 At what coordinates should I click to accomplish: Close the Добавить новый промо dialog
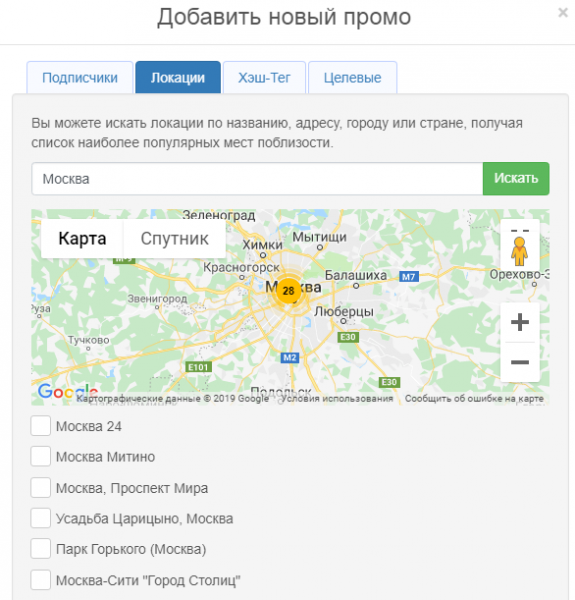pos(563,13)
